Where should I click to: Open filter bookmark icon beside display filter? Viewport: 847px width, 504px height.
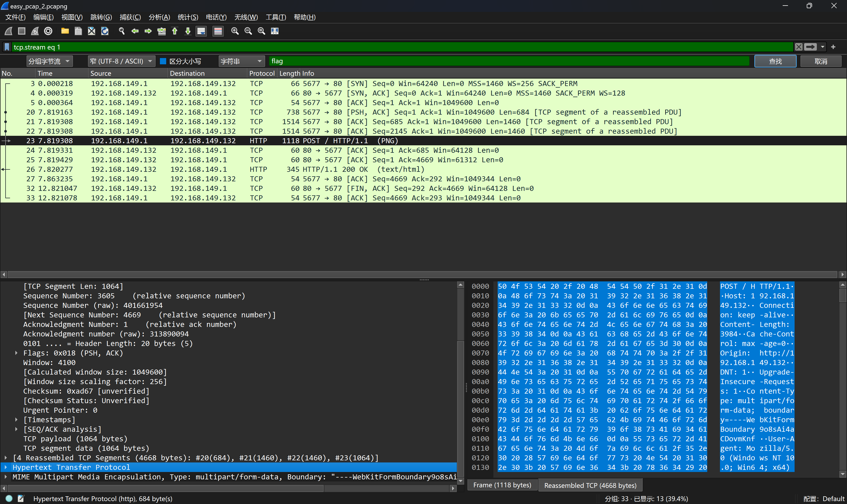7,47
